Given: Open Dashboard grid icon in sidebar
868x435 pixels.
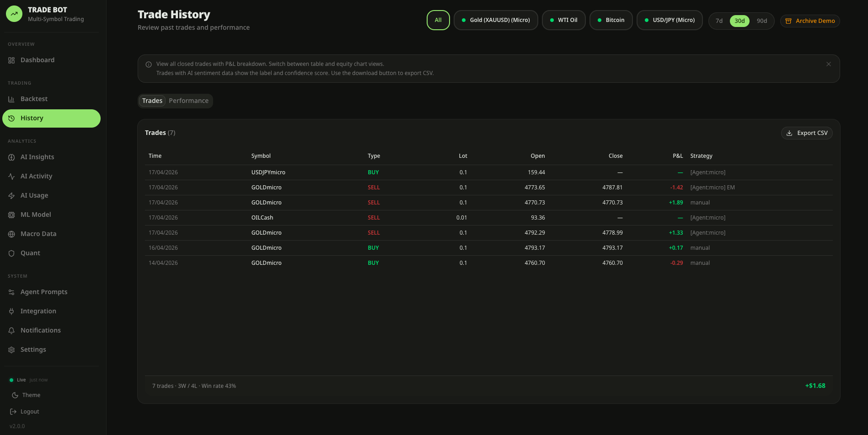Looking at the screenshot, I should [x=11, y=60].
